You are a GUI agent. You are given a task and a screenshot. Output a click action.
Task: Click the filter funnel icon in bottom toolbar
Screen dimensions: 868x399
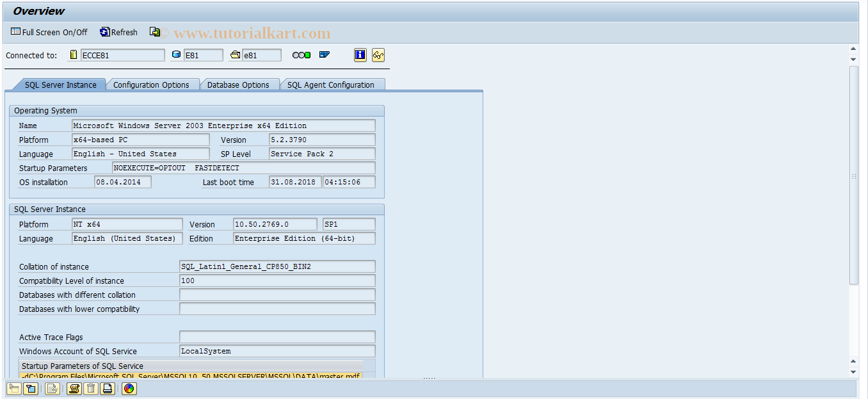pyautogui.click(x=30, y=388)
